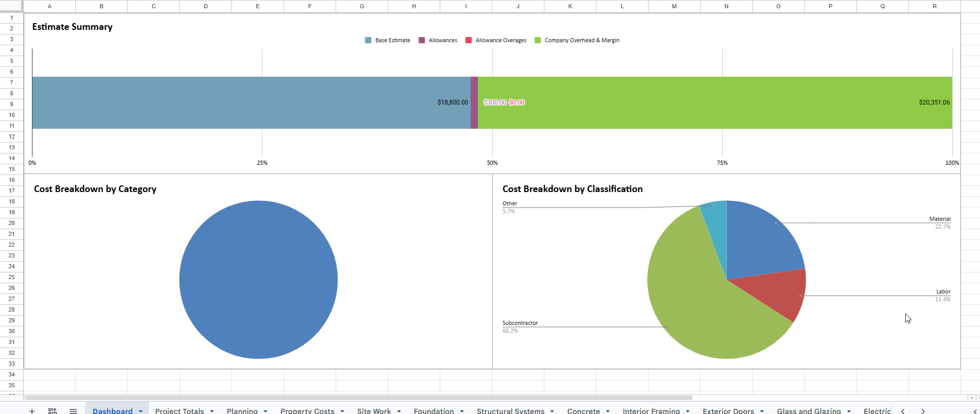Open the Planning tab dropdown arrow
This screenshot has width=980, height=414.
265,411
